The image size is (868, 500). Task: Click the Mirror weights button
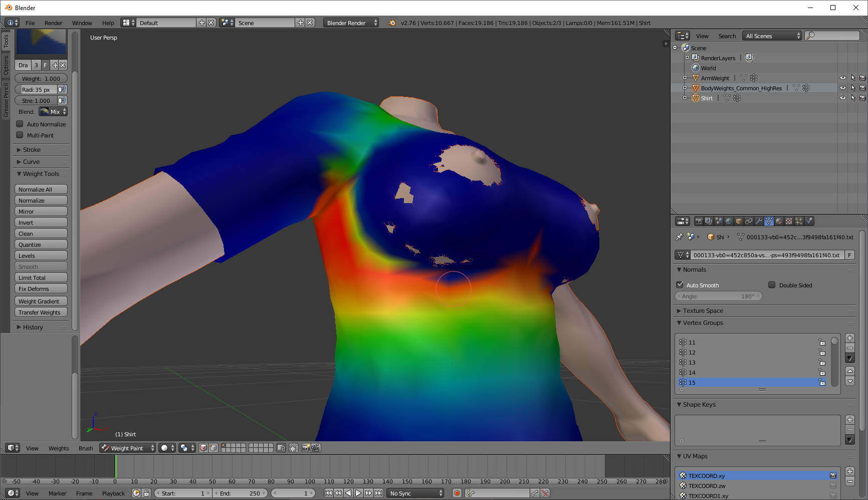click(x=41, y=211)
